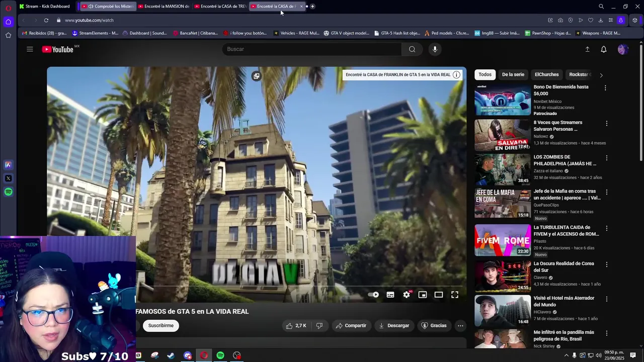Show hidden system tray icons chevron
The image size is (644, 362).
(x=567, y=355)
